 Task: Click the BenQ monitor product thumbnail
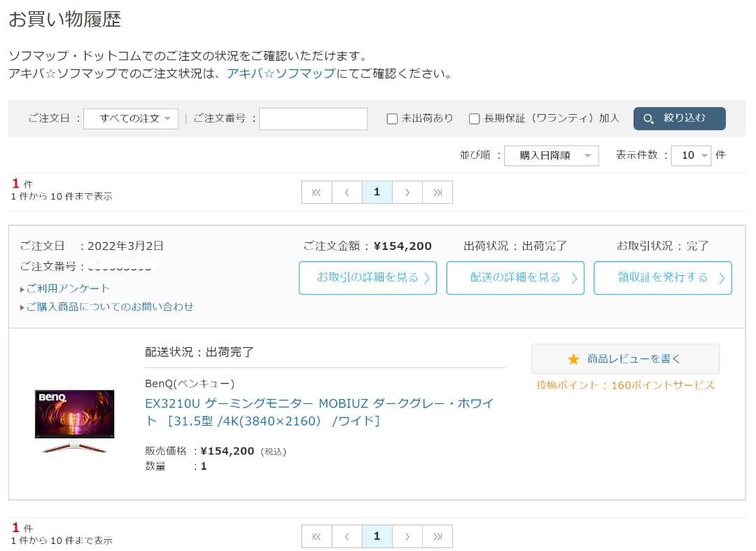pos(74,421)
